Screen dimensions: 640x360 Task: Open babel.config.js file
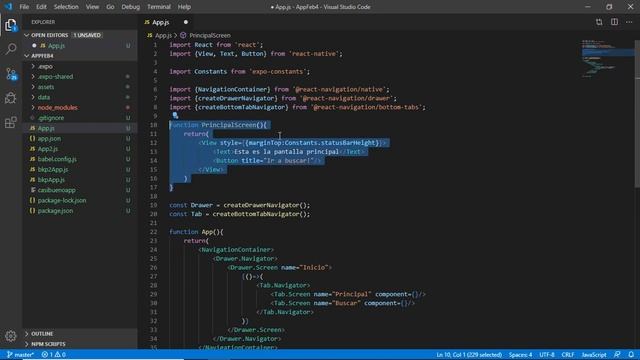pyautogui.click(x=80, y=159)
